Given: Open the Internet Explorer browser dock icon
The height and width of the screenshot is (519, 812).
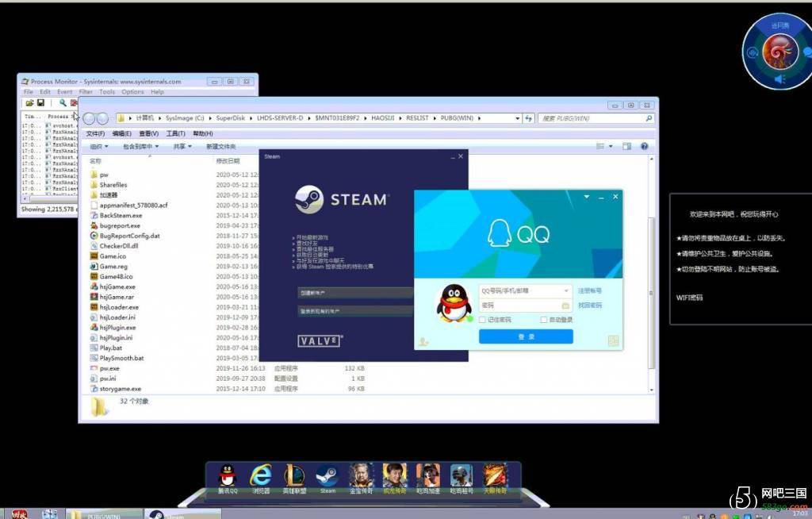Looking at the screenshot, I should pyautogui.click(x=261, y=476).
